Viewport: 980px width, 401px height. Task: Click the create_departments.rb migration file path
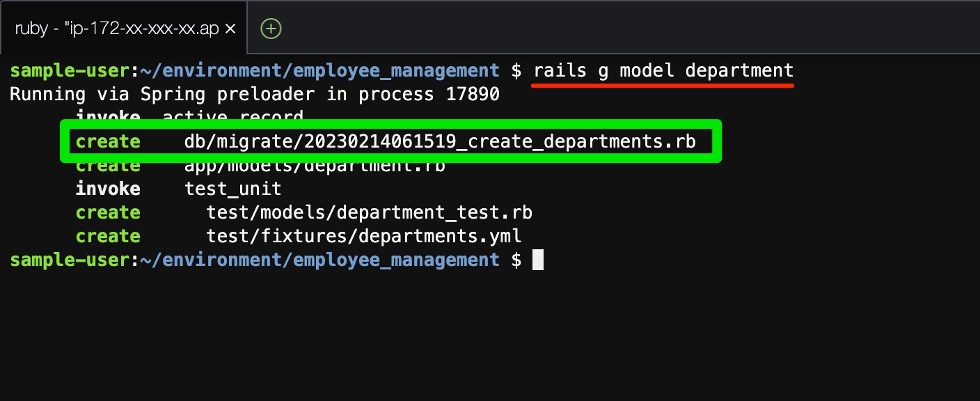coord(440,141)
